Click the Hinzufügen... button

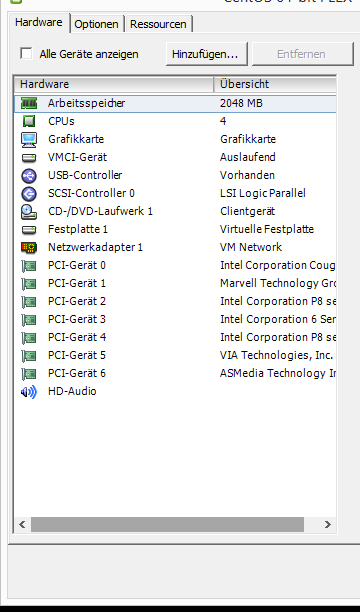point(207,54)
